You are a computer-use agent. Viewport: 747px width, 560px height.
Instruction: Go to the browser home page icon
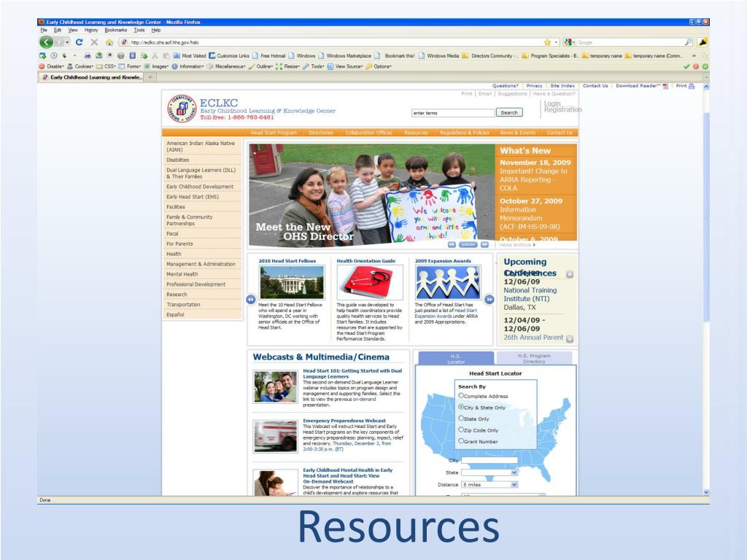109,42
